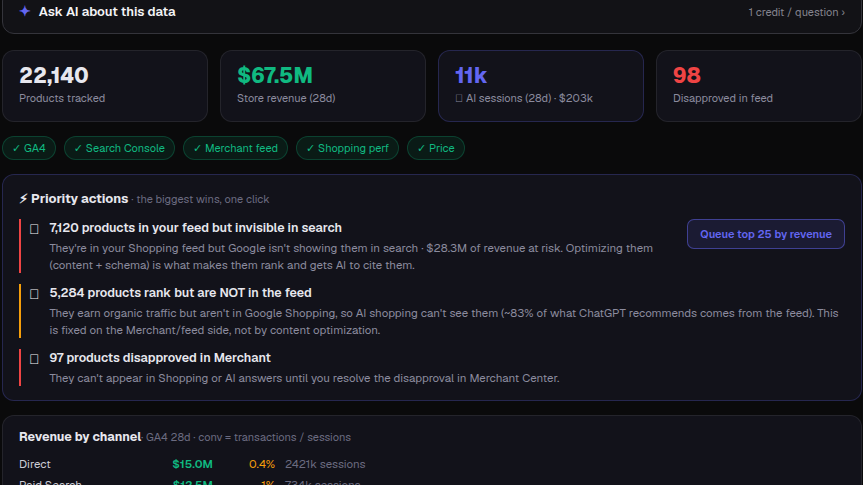Viewport: 863px width, 485px height.
Task: Toggle the Search Console source chip
Action: 119,148
